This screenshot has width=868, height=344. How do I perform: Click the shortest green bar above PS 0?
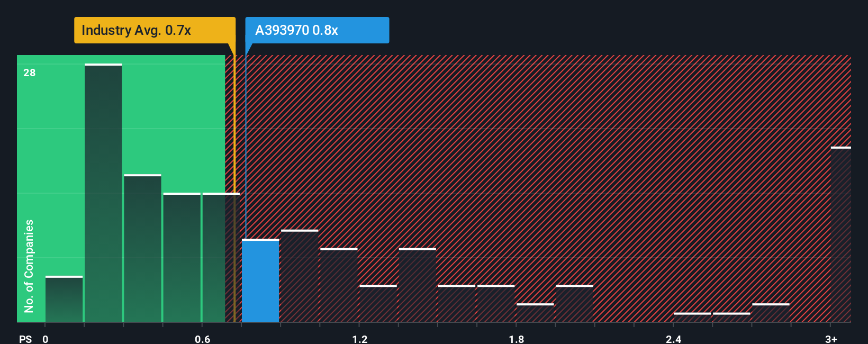(64, 299)
